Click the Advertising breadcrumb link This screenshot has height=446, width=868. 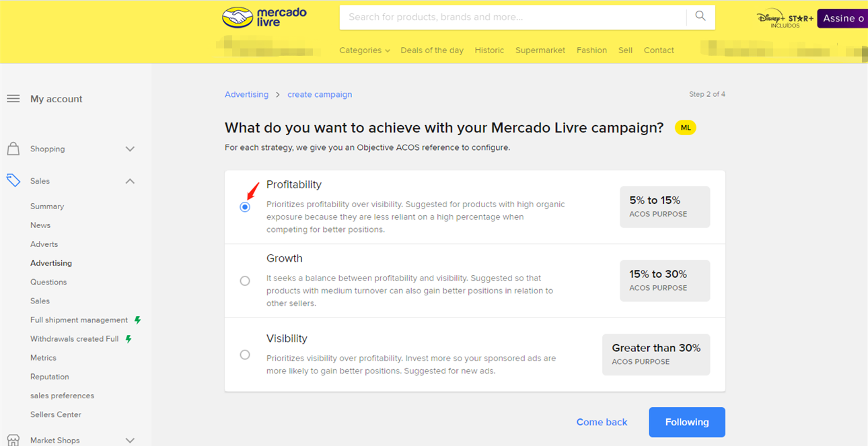tap(246, 95)
